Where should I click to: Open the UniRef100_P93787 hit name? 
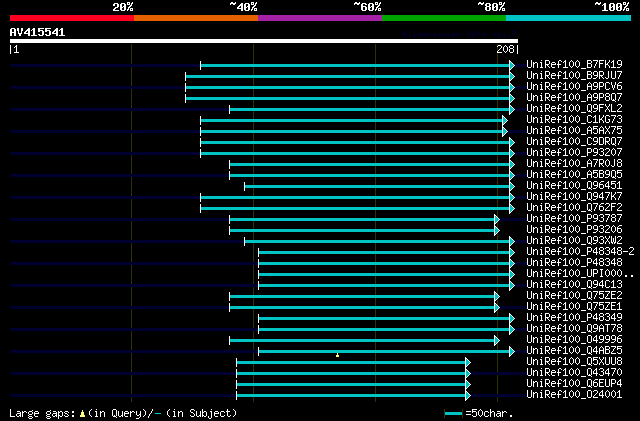[x=574, y=219]
